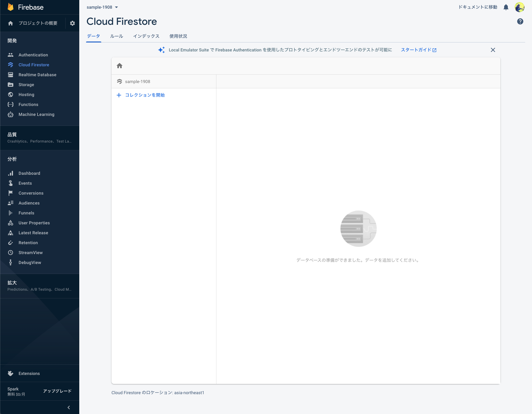The image size is (532, 414).
Task: Open the Authentication people icon
Action: (11, 55)
